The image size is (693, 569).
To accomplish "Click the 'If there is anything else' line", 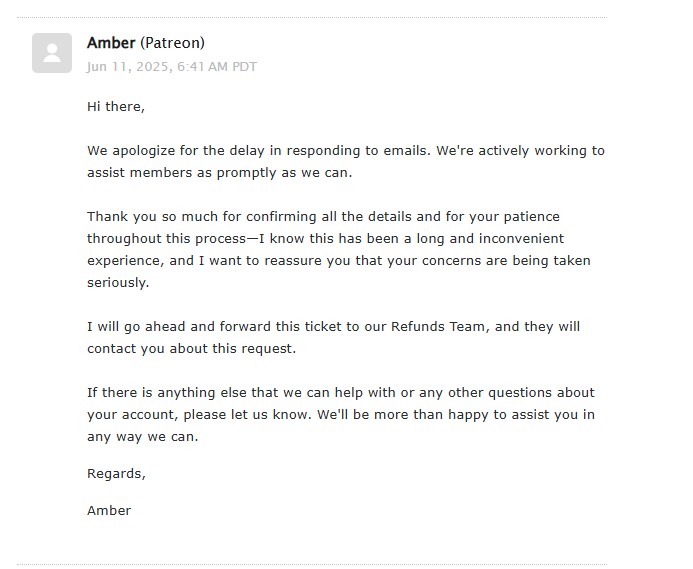I will tap(341, 393).
